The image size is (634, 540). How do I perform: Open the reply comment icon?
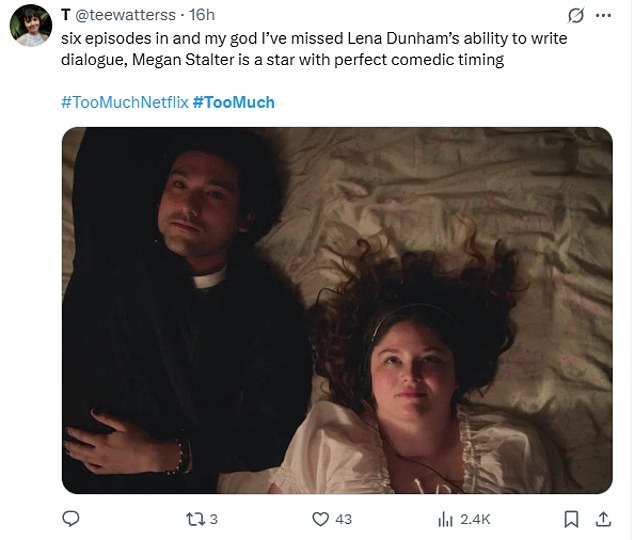coord(70,519)
